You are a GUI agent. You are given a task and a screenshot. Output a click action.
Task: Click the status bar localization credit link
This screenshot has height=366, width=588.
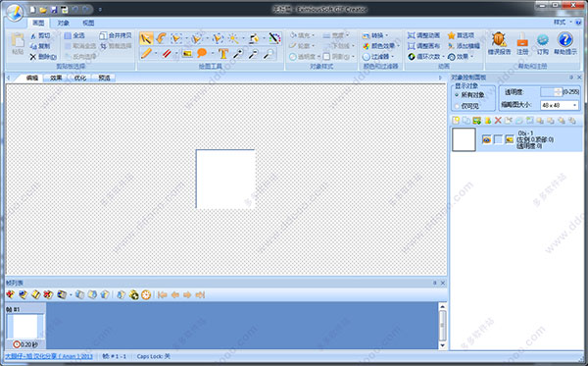coord(49,356)
